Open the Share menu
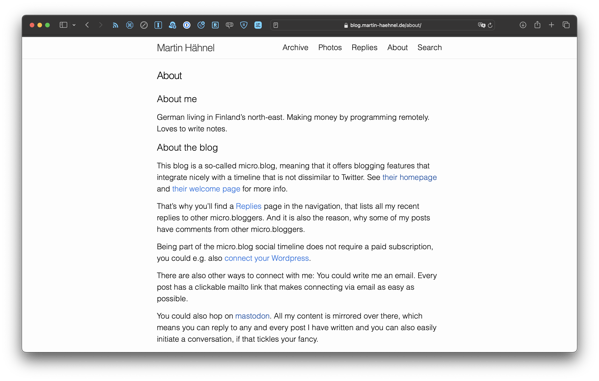The height and width of the screenshot is (381, 599). 537,25
